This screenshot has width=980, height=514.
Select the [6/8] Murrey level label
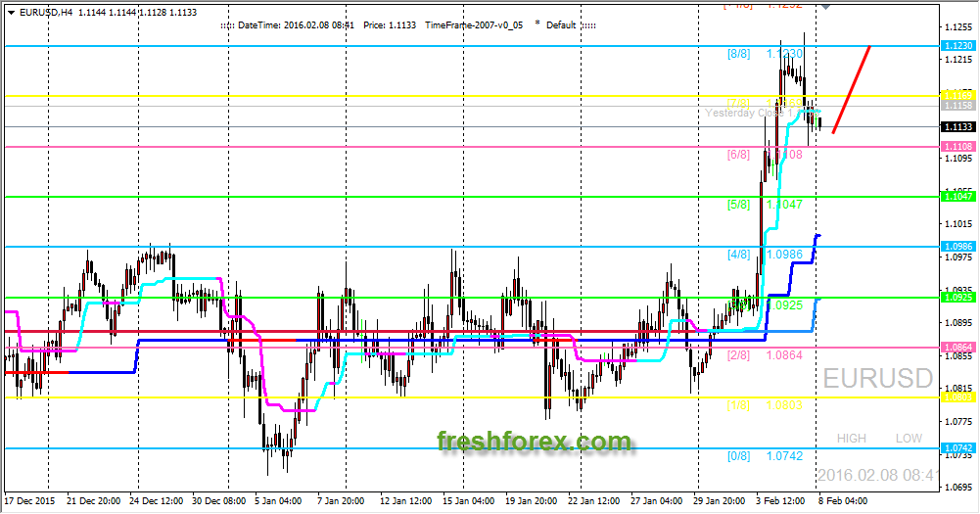tap(738, 154)
